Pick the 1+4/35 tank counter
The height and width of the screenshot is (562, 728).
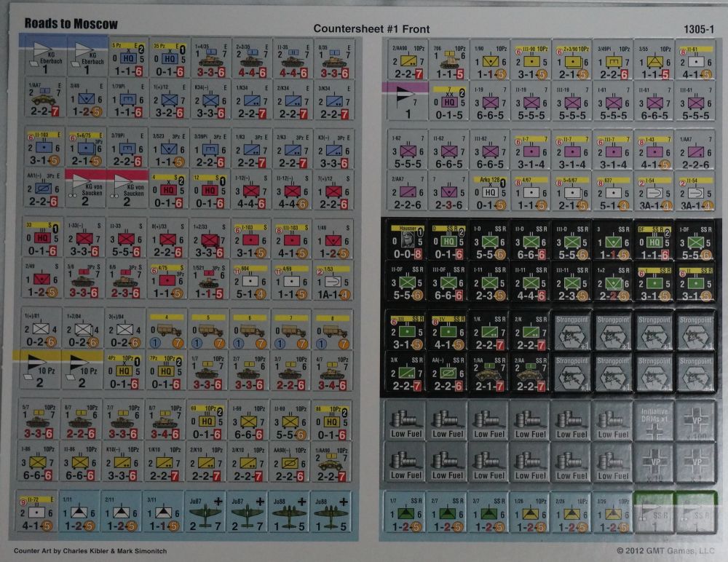coord(210,59)
